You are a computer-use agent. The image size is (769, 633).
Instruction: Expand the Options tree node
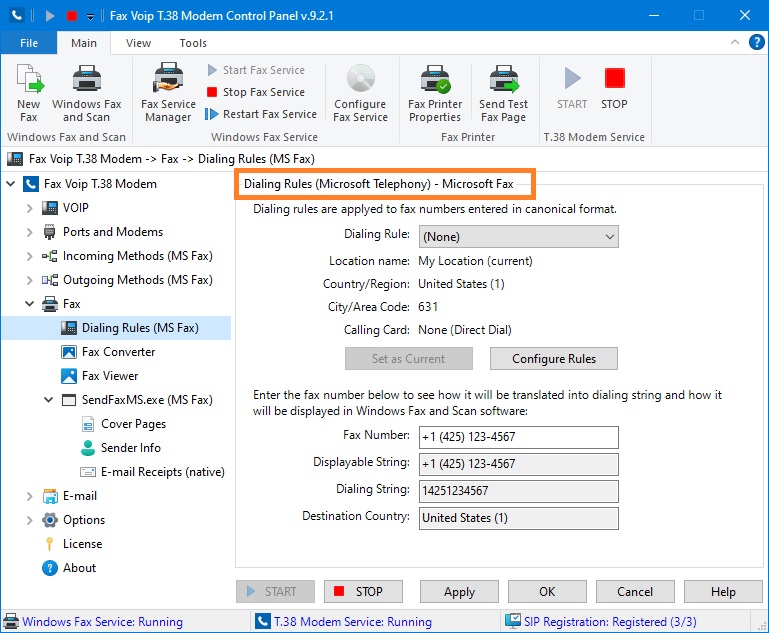[x=29, y=520]
